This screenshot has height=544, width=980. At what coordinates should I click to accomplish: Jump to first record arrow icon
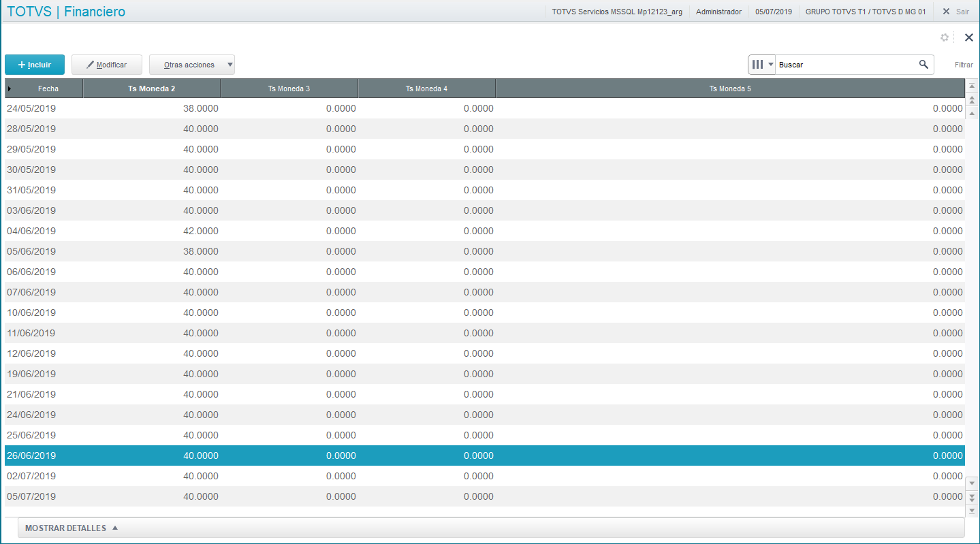pyautogui.click(x=972, y=86)
